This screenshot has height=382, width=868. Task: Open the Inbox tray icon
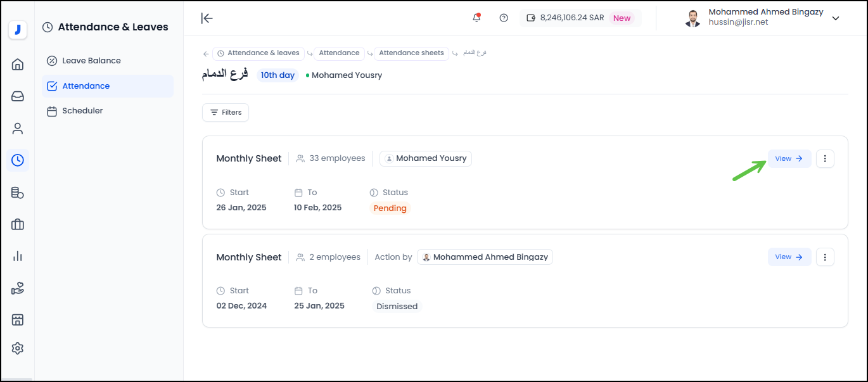(18, 96)
